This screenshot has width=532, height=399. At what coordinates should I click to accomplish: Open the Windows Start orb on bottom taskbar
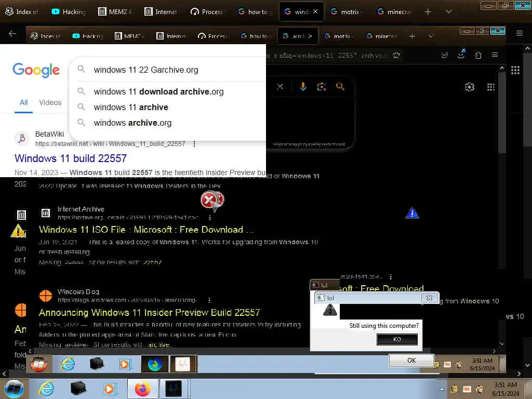point(14,389)
